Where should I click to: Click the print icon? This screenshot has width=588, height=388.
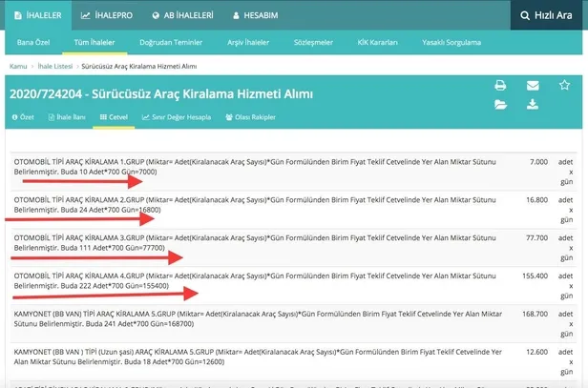click(x=500, y=86)
